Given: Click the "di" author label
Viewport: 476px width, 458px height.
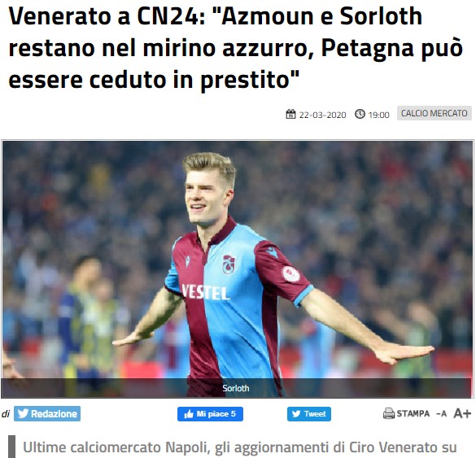Looking at the screenshot, I should point(6,414).
